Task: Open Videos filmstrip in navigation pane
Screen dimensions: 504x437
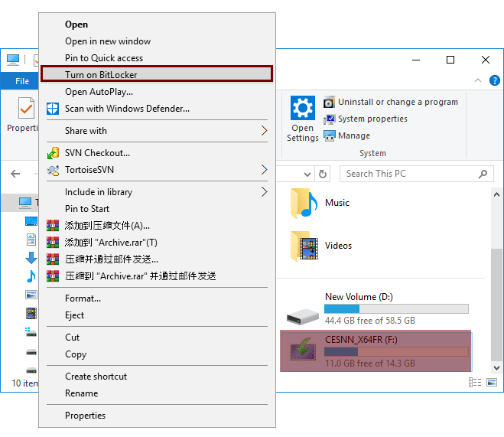Action: (x=31, y=313)
